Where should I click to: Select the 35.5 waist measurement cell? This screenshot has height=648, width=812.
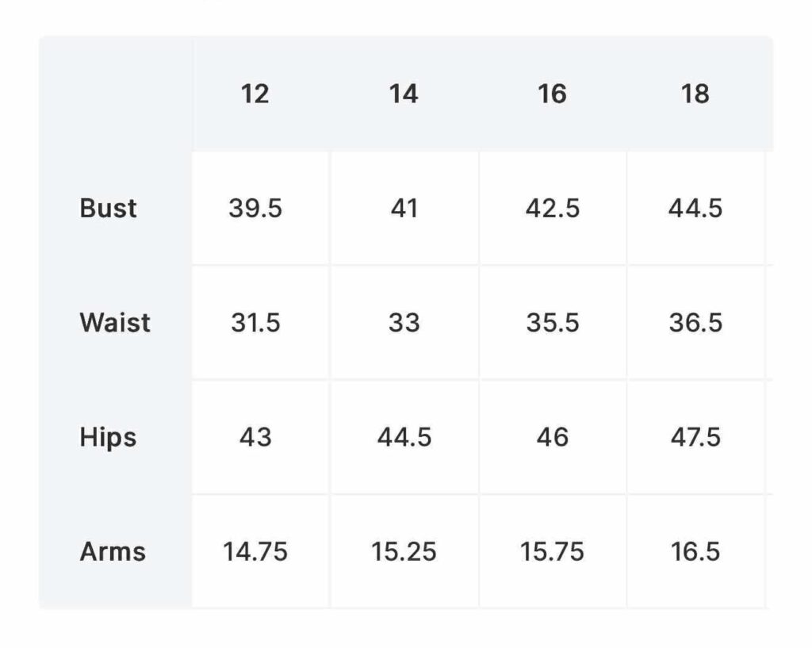(x=553, y=322)
